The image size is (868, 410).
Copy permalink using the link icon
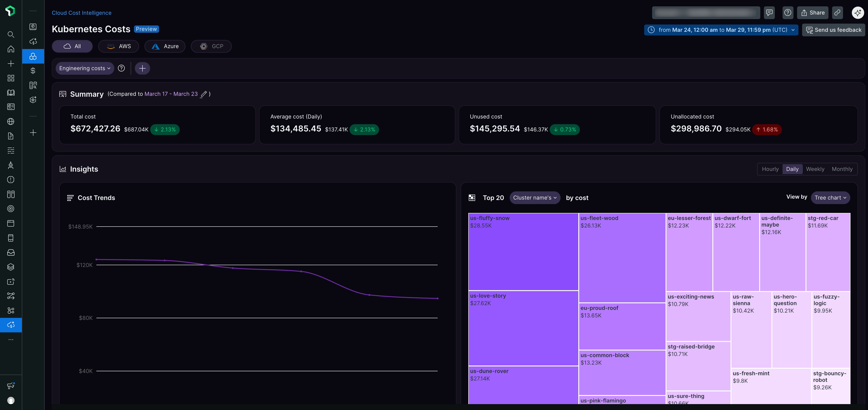(837, 13)
